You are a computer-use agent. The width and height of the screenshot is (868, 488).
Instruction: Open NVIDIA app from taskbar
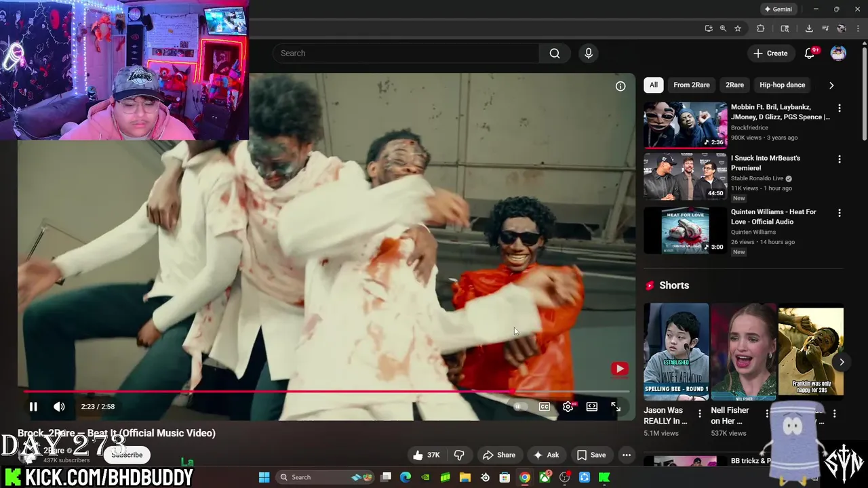(425, 477)
